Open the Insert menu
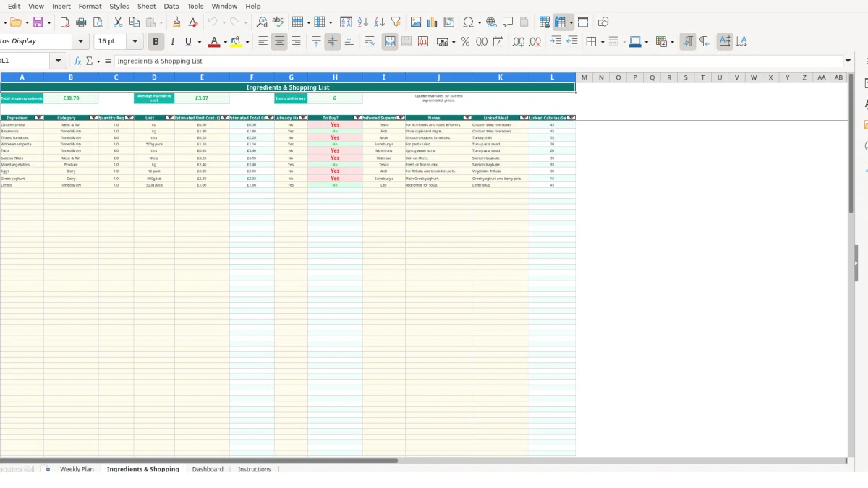 click(x=61, y=6)
